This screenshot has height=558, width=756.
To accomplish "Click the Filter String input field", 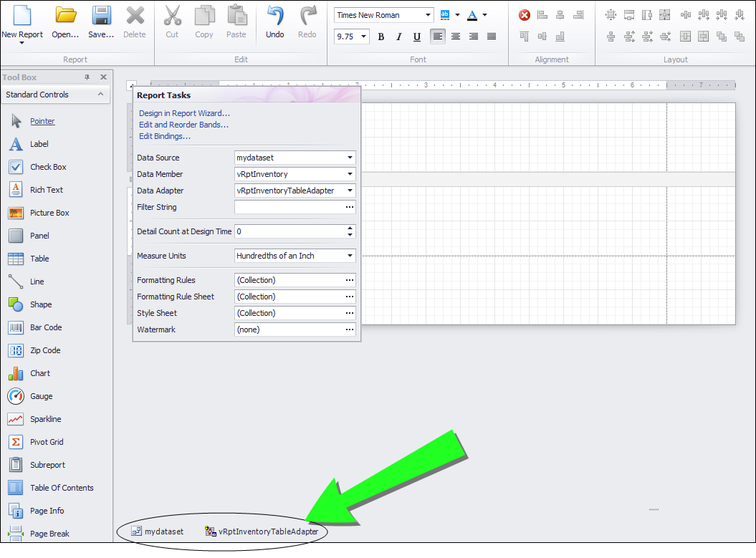I will 290,207.
